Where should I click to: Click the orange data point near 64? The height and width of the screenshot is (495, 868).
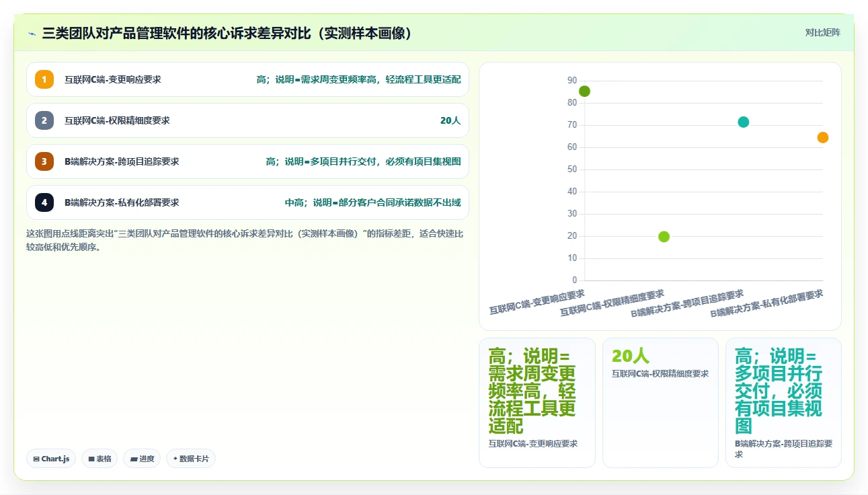point(822,137)
